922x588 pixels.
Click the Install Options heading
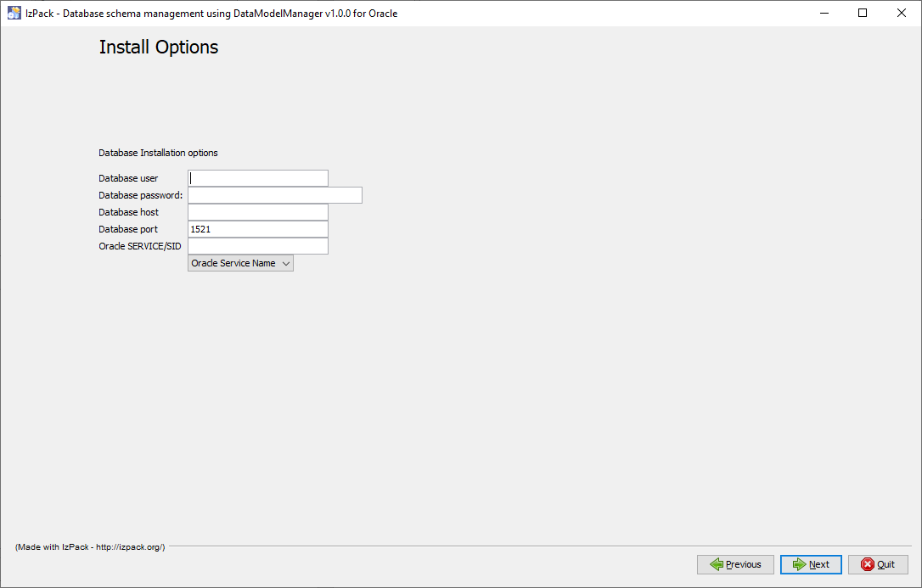point(159,48)
